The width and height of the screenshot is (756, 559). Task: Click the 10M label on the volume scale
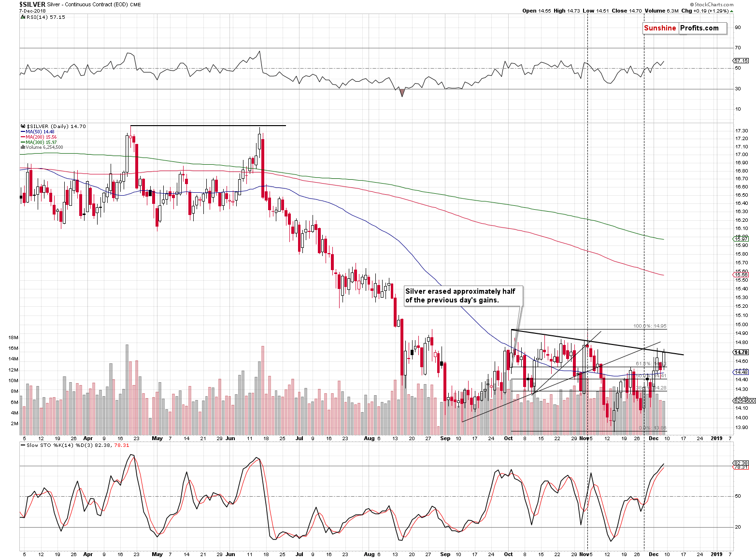tap(14, 381)
